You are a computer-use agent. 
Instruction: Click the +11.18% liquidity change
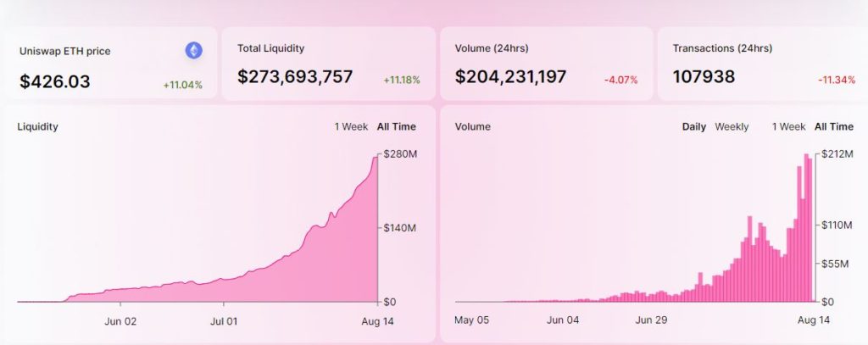tap(402, 80)
